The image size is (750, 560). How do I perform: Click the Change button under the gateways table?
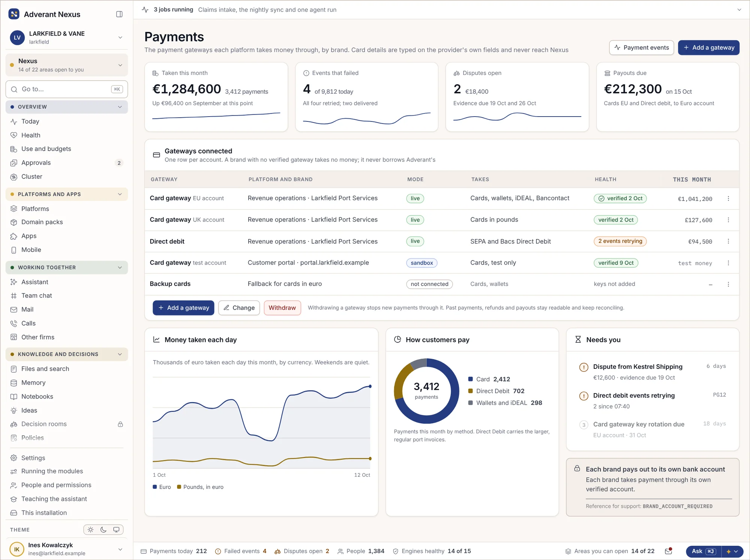239,308
